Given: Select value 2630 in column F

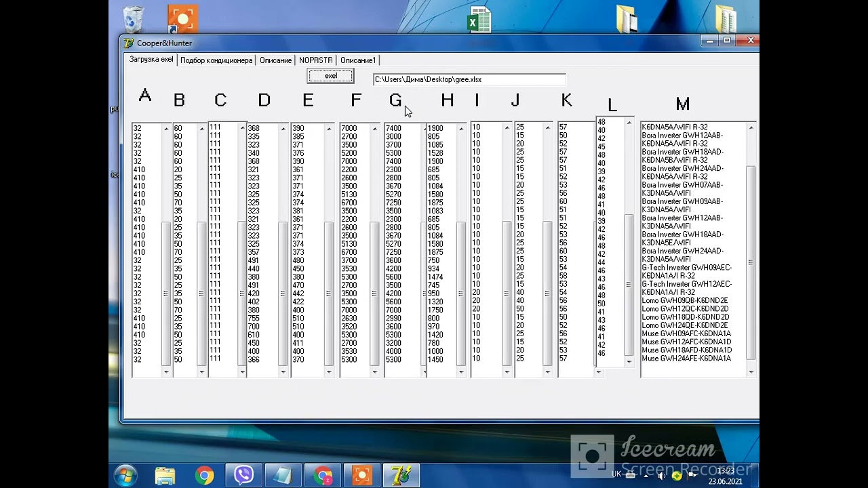Looking at the screenshot, I should pos(349,318).
